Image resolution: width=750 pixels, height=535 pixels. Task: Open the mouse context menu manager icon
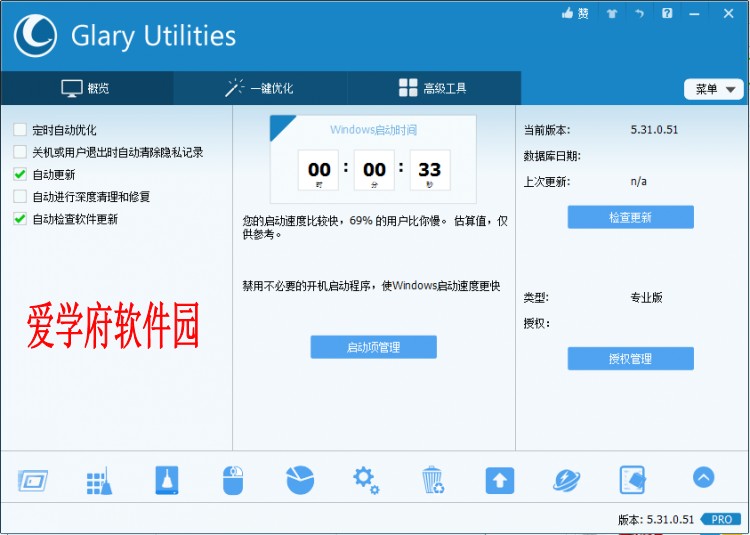pos(233,480)
